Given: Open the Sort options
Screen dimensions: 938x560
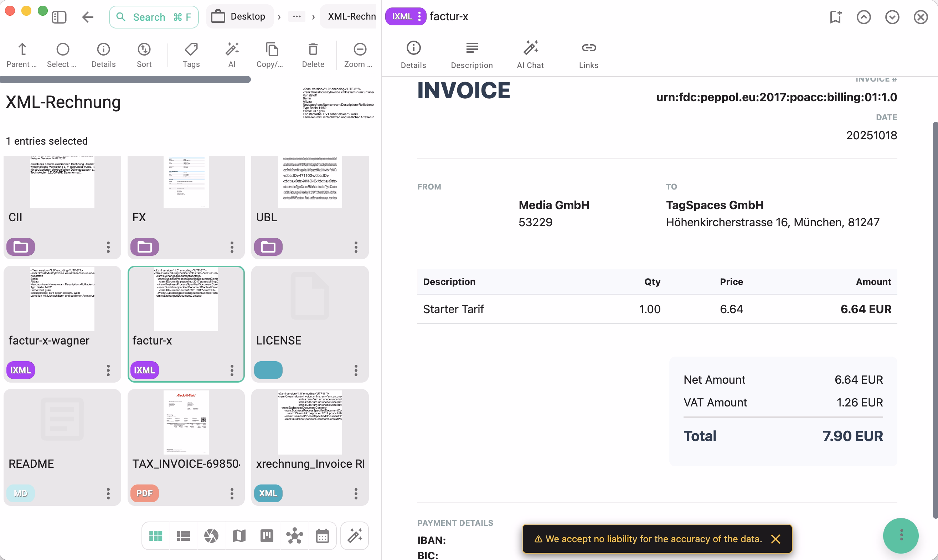Looking at the screenshot, I should [144, 55].
